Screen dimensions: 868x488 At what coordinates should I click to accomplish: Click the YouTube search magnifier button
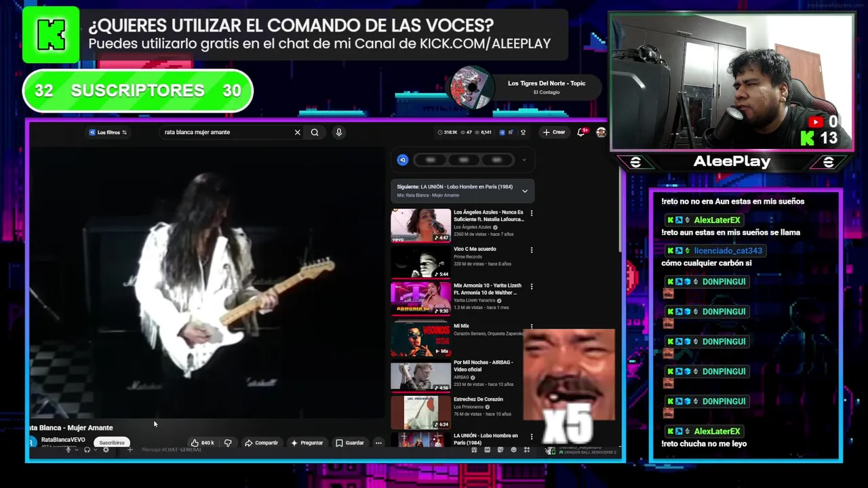[x=315, y=132]
